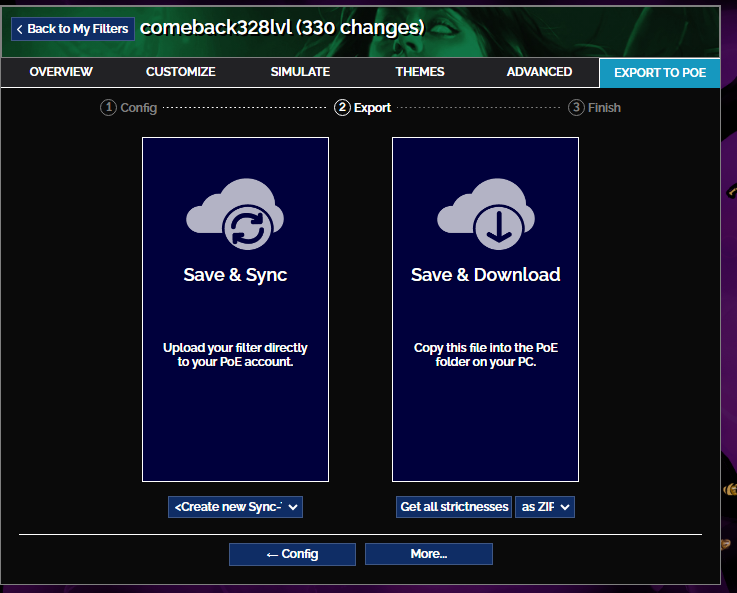Click Get all strictnesses button
737x593 pixels.
pos(454,507)
